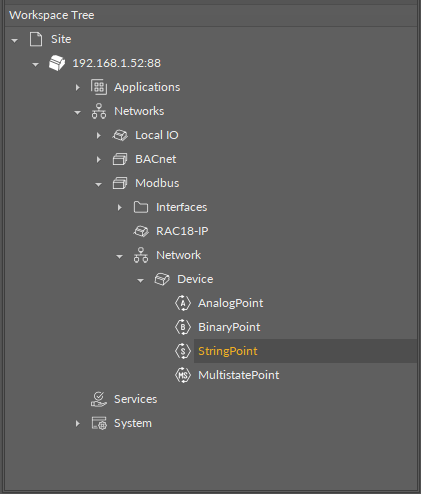Click the 192.168.1.52:88 controller icon
421x494 pixels.
[57, 63]
